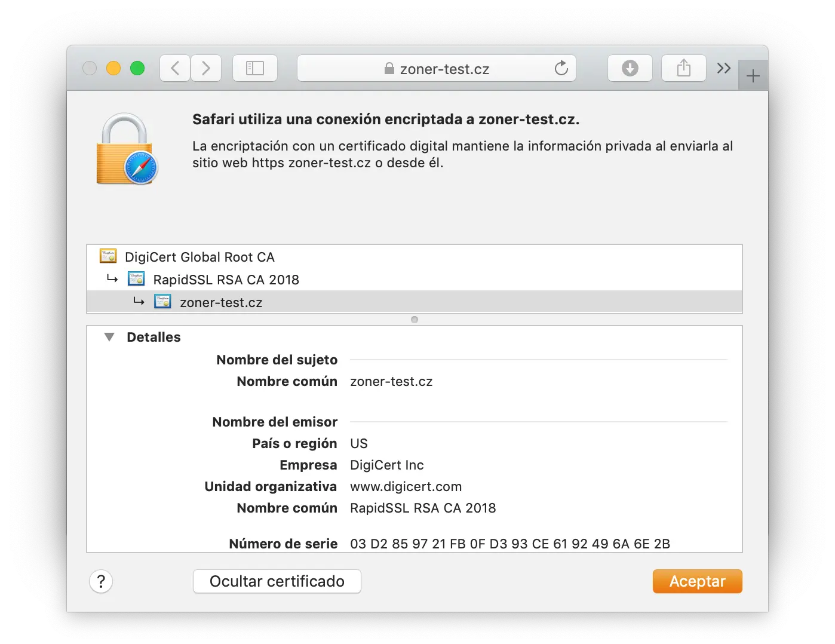Image resolution: width=835 pixels, height=644 pixels.
Task: Go back with the left chevron button
Action: click(x=175, y=68)
